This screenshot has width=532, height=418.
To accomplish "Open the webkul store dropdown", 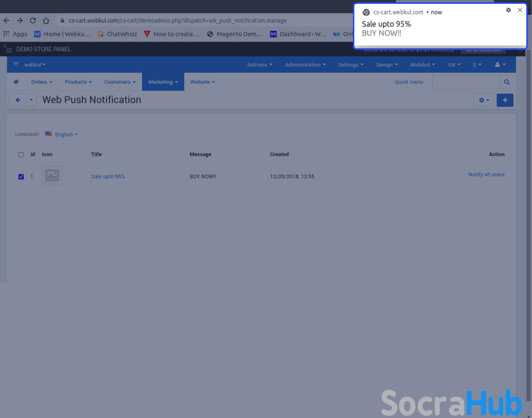I will tap(35, 65).
